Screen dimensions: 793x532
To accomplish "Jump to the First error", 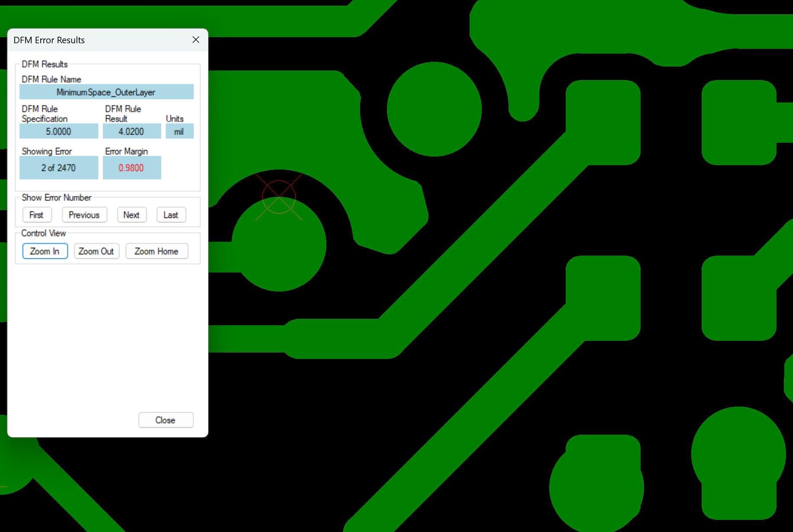I will (x=37, y=215).
